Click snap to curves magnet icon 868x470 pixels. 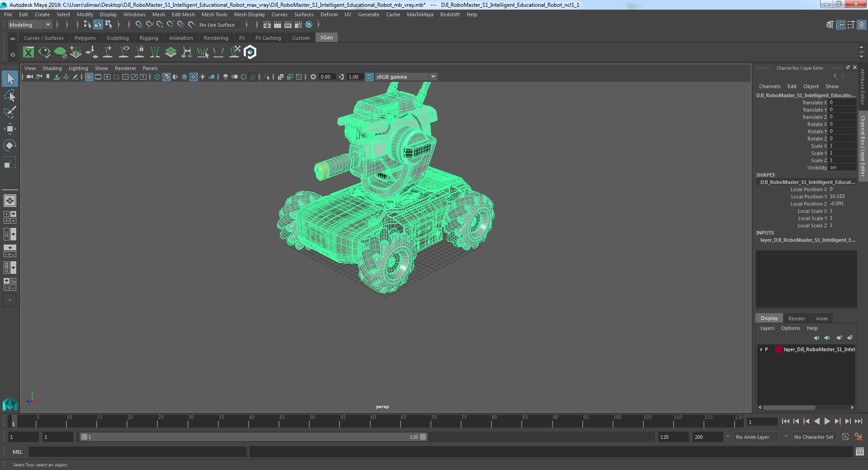pos(149,25)
